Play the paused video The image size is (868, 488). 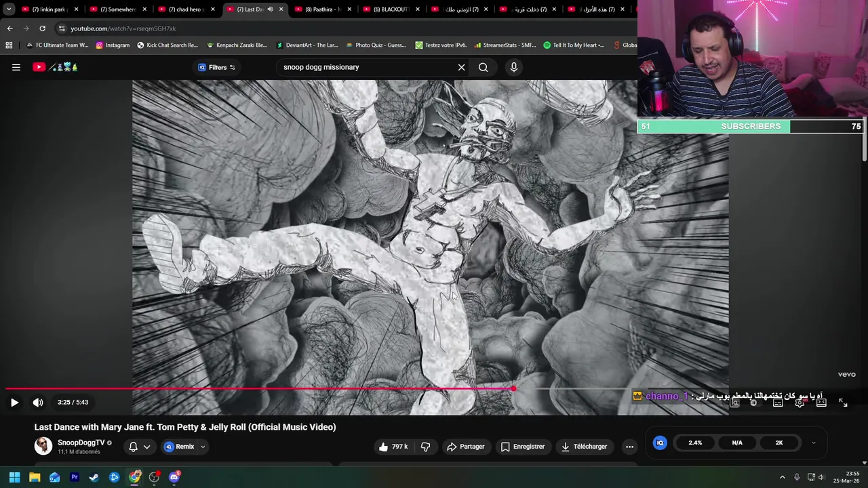pyautogui.click(x=14, y=402)
